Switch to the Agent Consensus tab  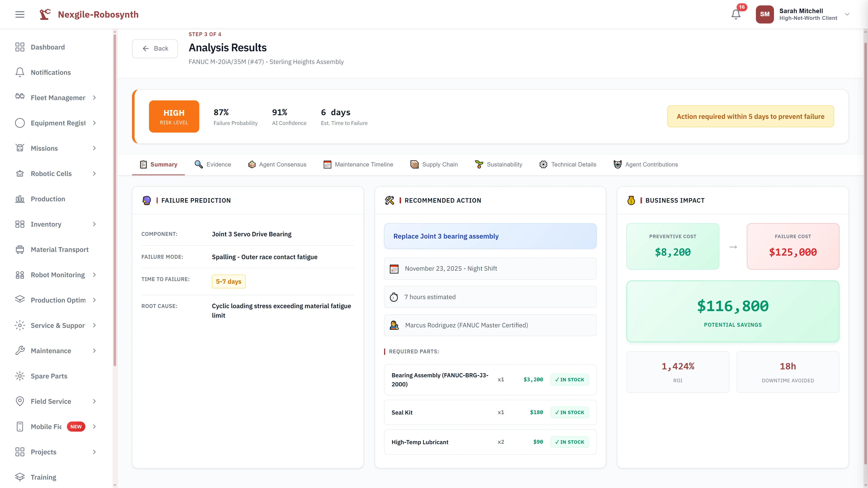pos(277,164)
